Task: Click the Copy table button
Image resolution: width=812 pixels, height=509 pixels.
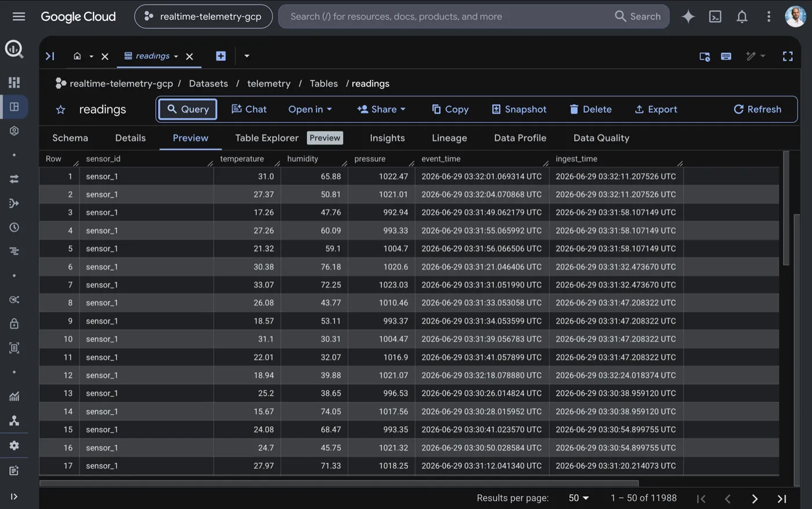Action: [450, 109]
